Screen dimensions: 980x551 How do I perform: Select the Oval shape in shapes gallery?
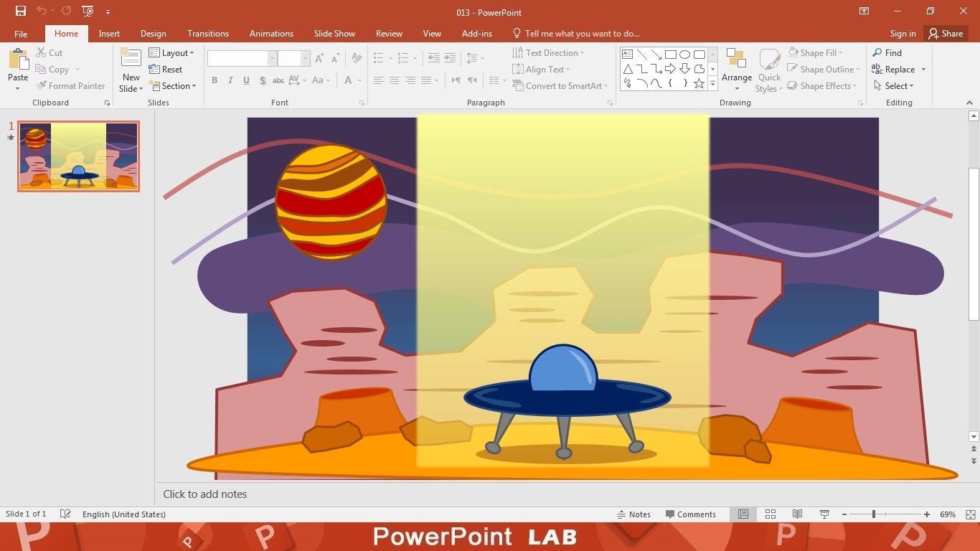point(685,55)
